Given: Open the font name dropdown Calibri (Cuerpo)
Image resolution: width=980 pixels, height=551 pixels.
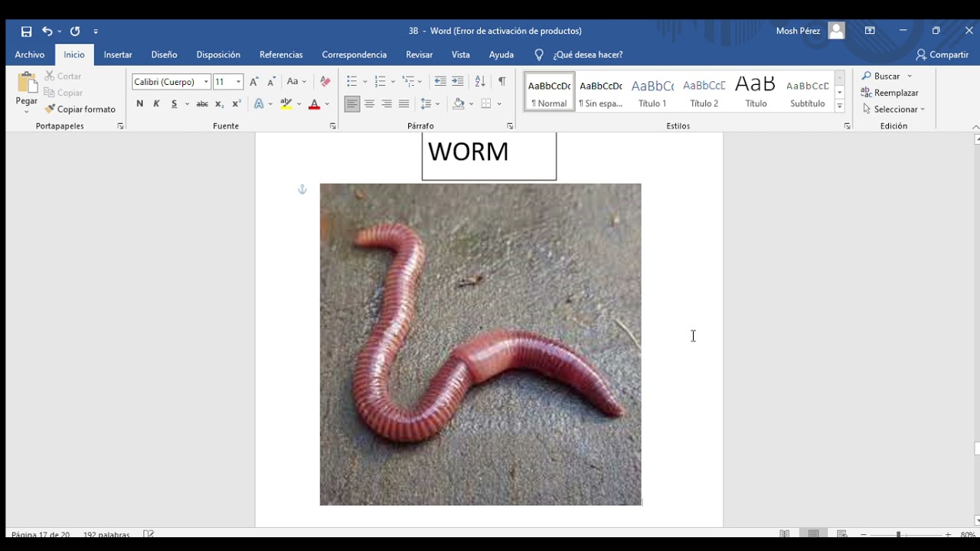Looking at the screenshot, I should pyautogui.click(x=206, y=82).
